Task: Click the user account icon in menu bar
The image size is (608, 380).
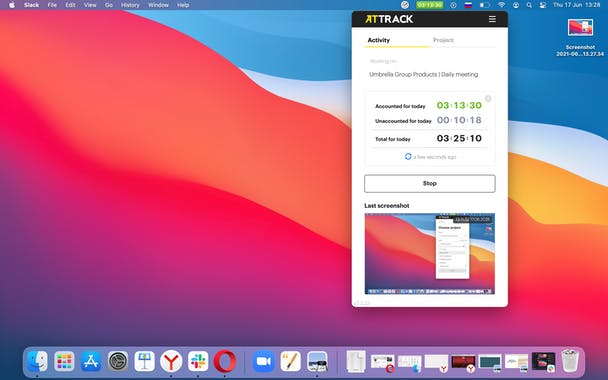Action: (x=516, y=5)
